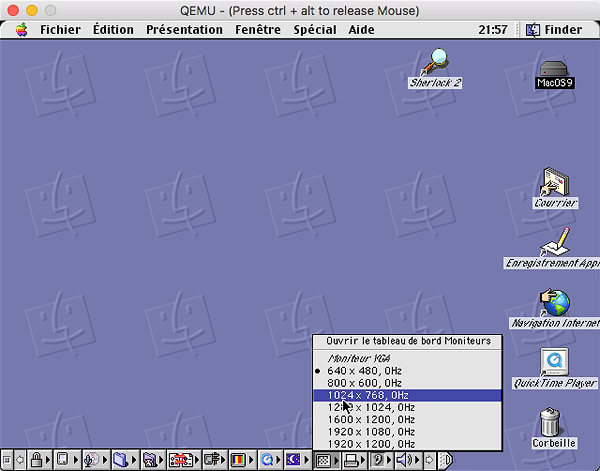The height and width of the screenshot is (471, 600).
Task: Open the colour bars monitor depth module
Action: coord(241,459)
